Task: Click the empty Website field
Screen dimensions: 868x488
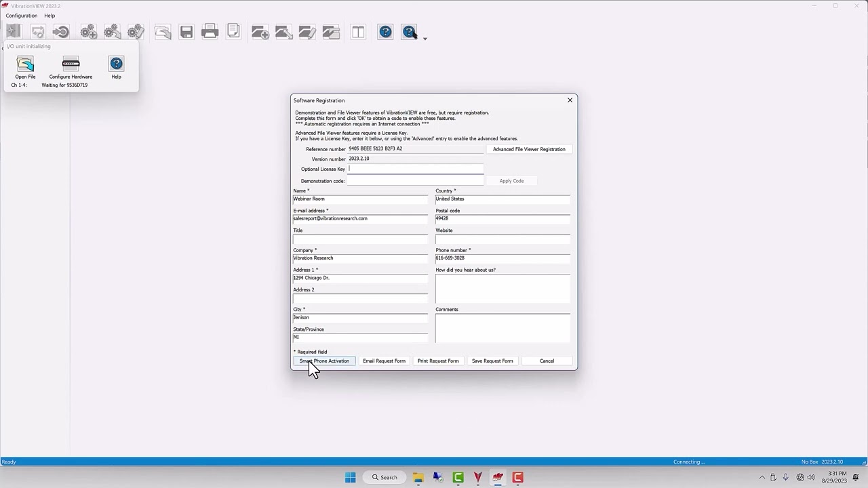Action: coord(502,239)
